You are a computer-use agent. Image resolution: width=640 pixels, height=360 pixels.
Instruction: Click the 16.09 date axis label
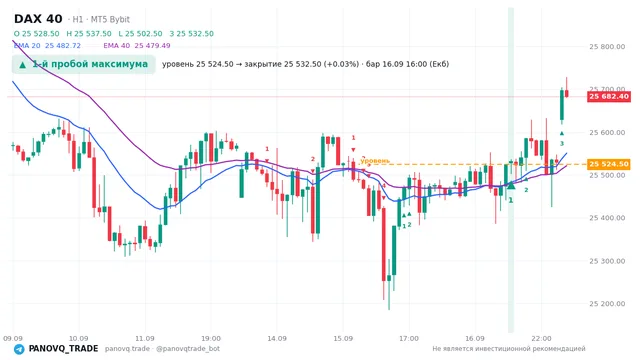coord(475,338)
